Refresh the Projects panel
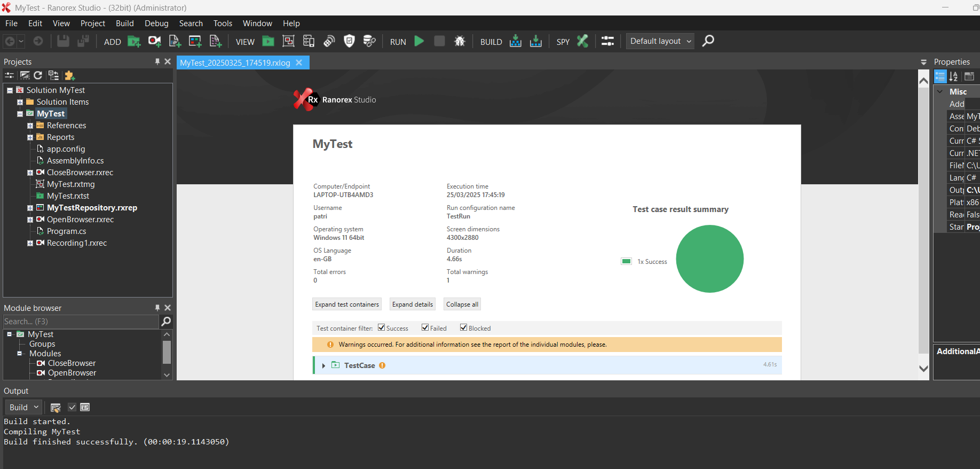 (x=38, y=75)
